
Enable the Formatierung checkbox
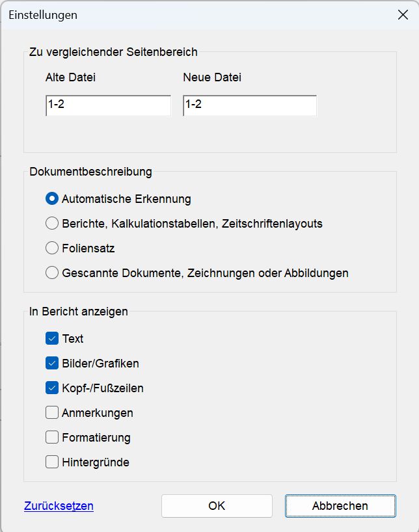click(x=51, y=437)
